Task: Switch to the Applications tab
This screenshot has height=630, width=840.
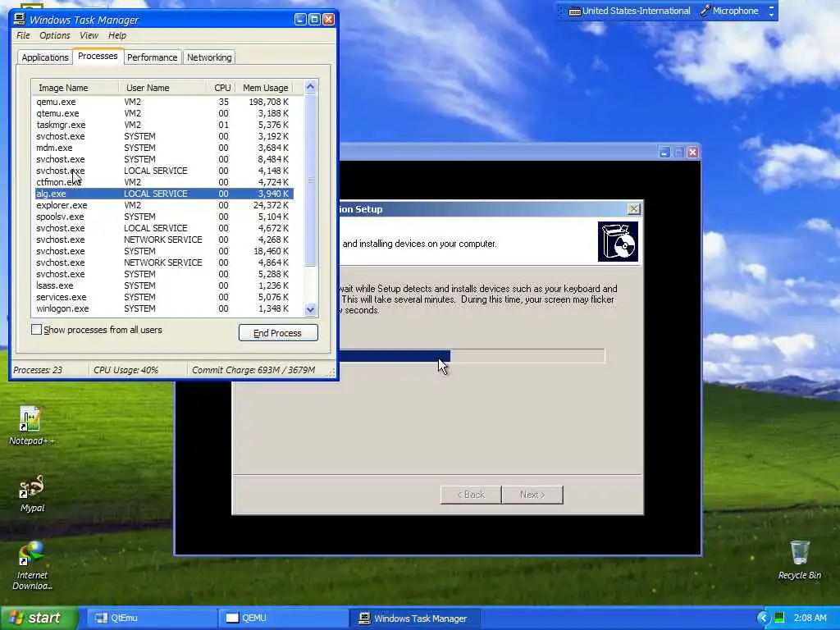Action: (45, 57)
